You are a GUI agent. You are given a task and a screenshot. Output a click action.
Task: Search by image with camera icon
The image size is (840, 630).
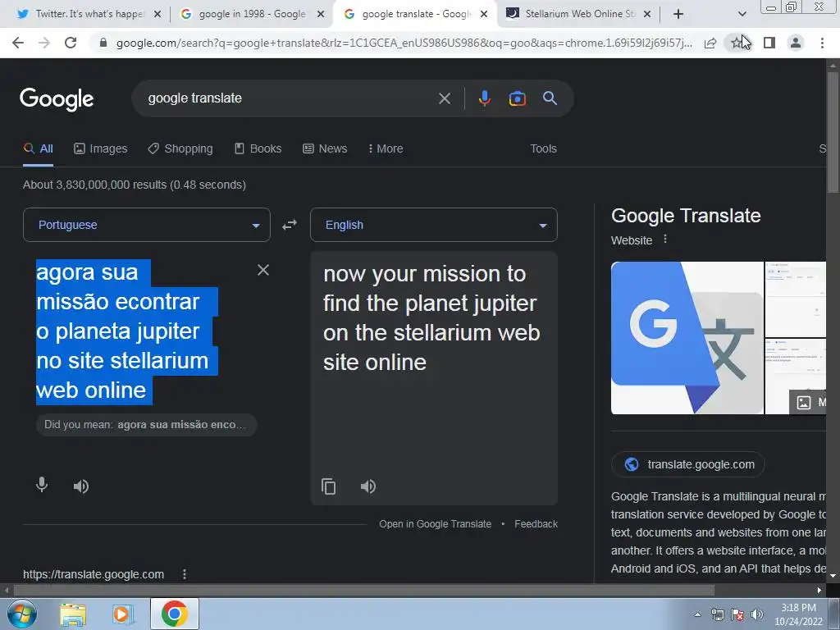coord(517,98)
